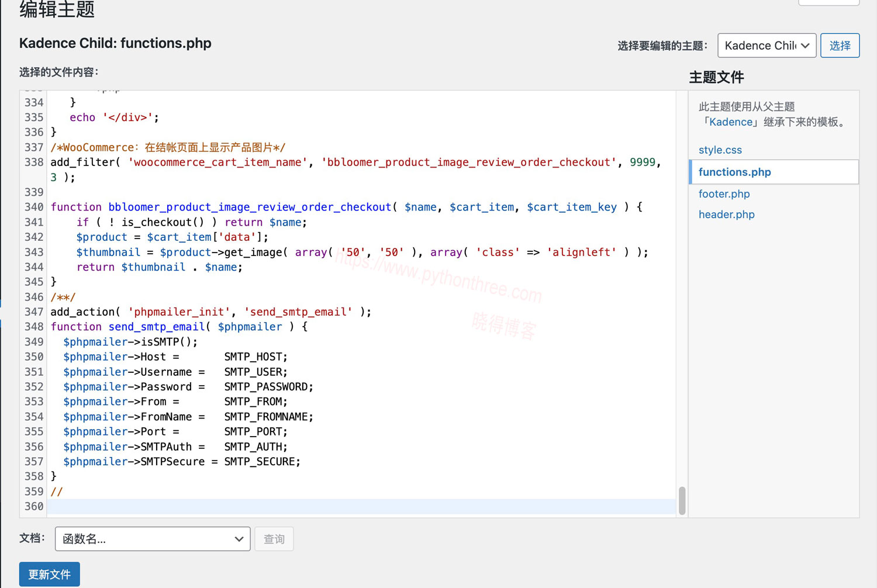Open header.php theme file
Image resolution: width=877 pixels, height=588 pixels.
[x=726, y=215]
